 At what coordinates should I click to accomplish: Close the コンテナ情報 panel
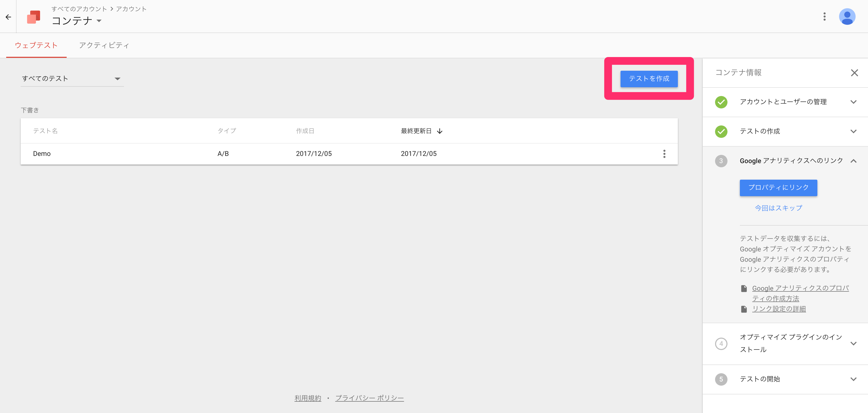(x=854, y=73)
